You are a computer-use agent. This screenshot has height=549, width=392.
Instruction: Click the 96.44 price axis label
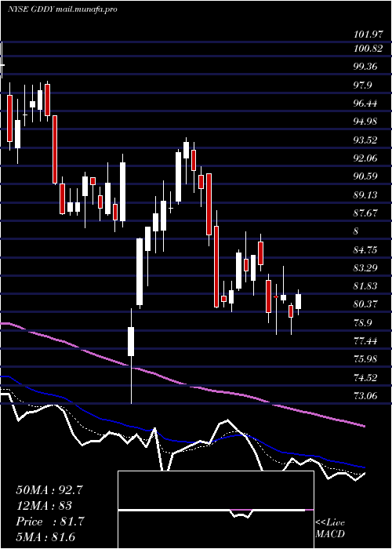pyautogui.click(x=365, y=104)
